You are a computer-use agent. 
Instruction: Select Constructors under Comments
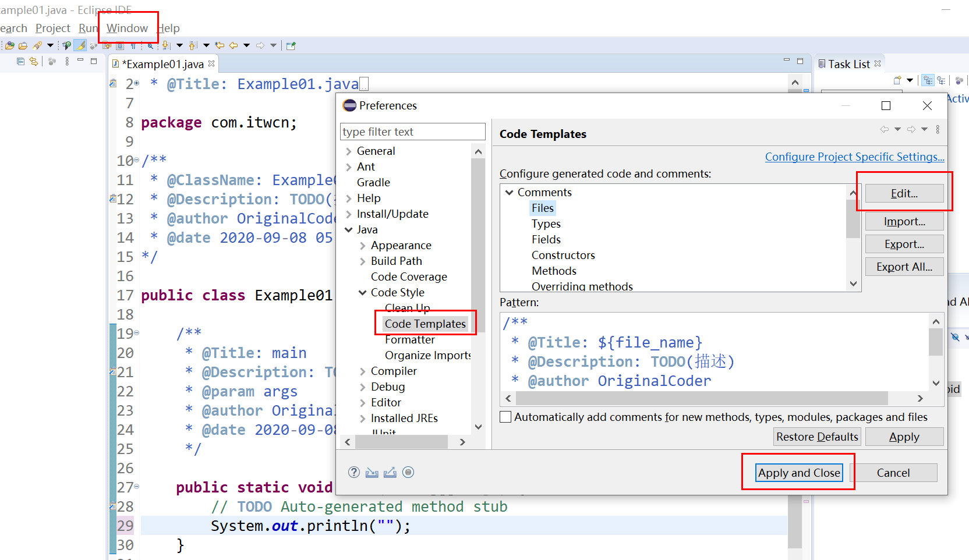[x=563, y=255]
